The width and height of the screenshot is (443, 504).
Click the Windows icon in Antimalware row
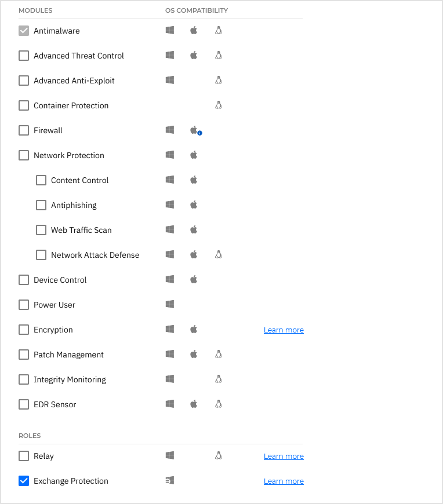point(170,30)
